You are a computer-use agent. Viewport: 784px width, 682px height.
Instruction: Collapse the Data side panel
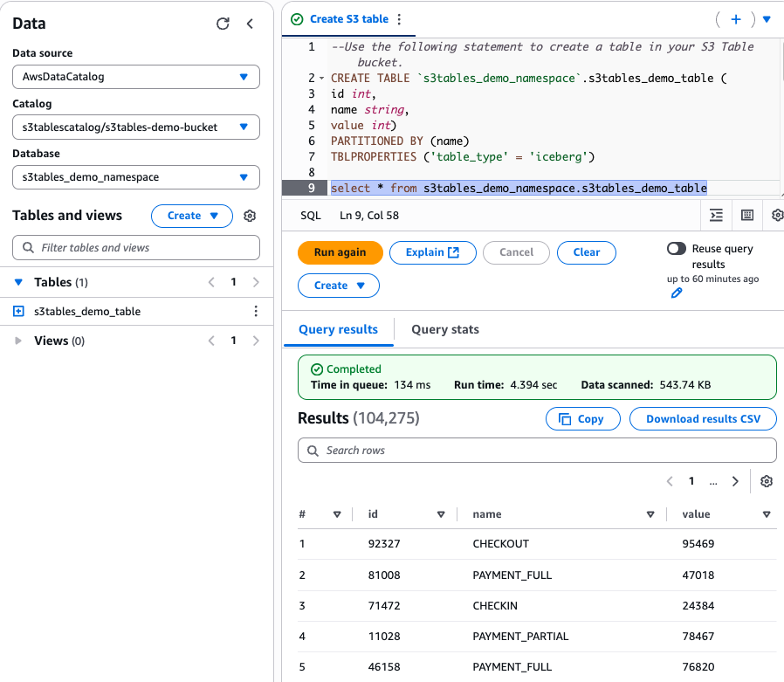pyautogui.click(x=250, y=24)
